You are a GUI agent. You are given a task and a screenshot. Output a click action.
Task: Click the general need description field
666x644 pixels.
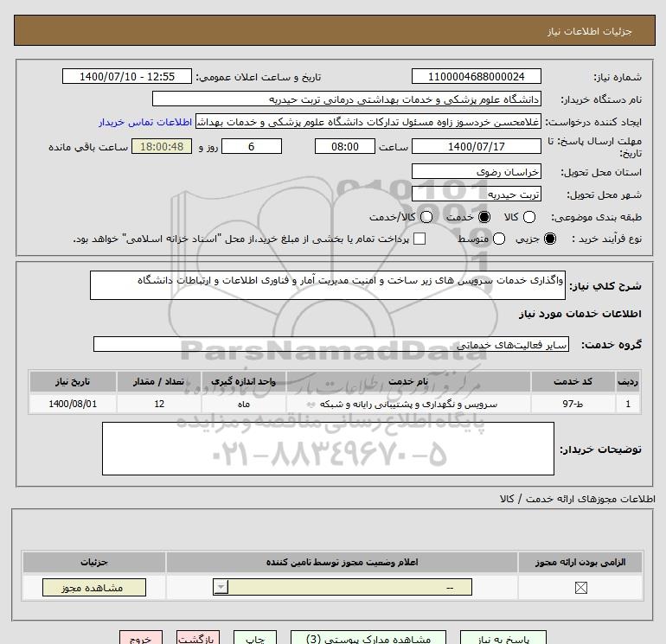click(328, 285)
